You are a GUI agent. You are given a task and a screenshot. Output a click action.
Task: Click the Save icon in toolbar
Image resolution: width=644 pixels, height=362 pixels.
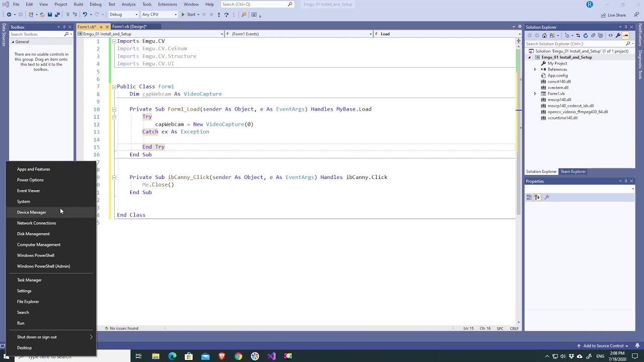point(50,15)
